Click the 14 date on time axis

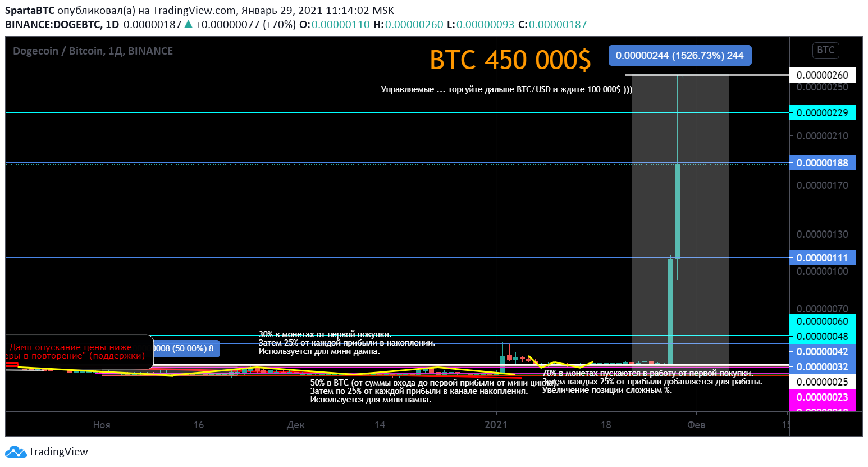click(380, 425)
